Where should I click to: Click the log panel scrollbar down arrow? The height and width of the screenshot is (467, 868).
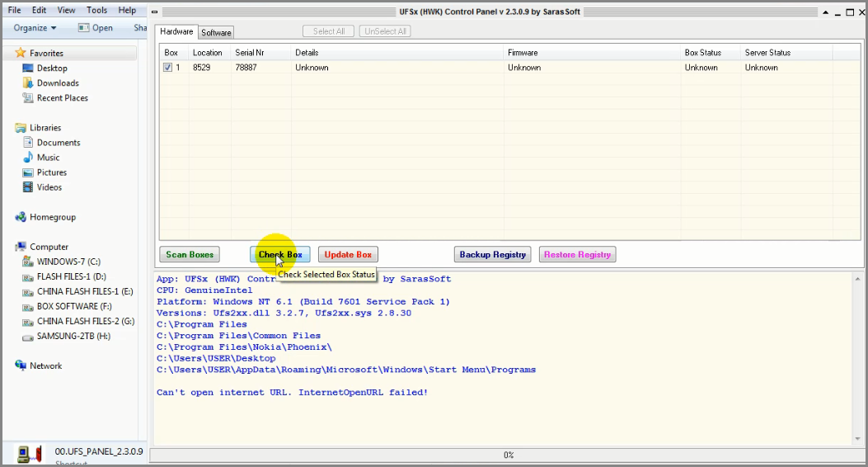pyautogui.click(x=857, y=438)
